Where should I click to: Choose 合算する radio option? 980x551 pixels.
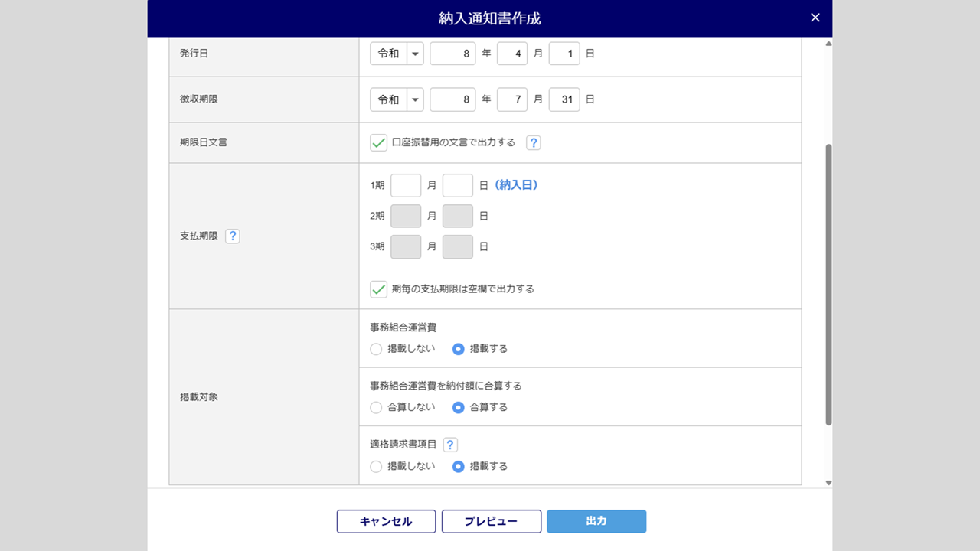(x=459, y=408)
